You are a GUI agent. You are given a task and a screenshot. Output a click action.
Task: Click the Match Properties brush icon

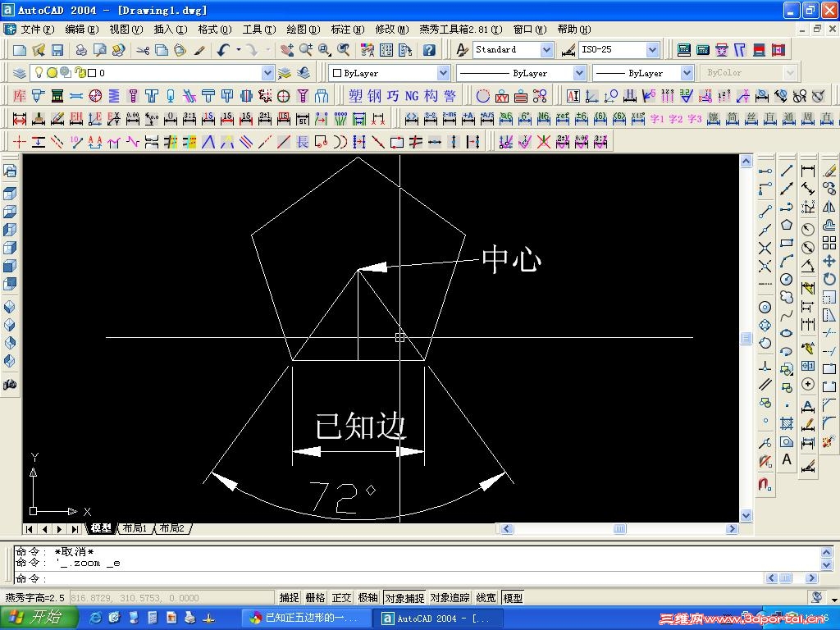[x=200, y=50]
